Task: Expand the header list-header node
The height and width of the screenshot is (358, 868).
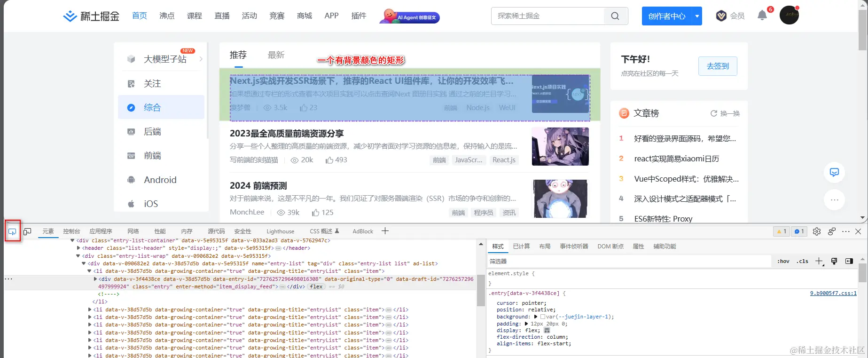Action: (x=78, y=248)
